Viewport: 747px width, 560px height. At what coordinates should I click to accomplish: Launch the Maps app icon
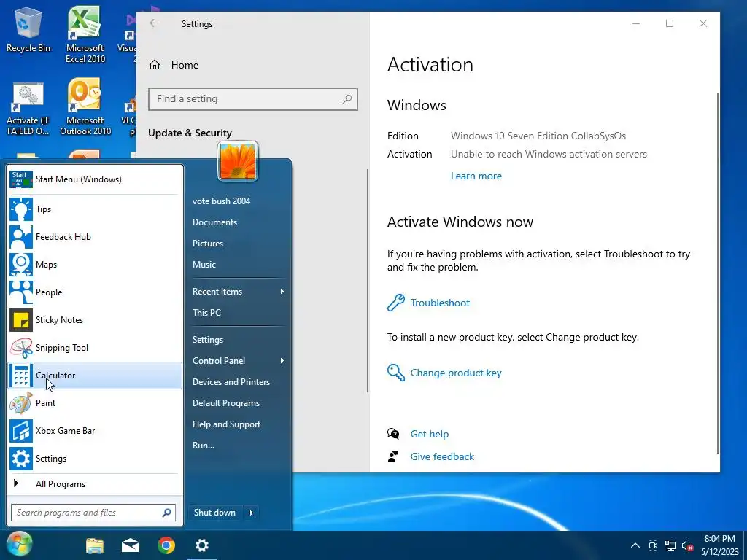click(21, 264)
